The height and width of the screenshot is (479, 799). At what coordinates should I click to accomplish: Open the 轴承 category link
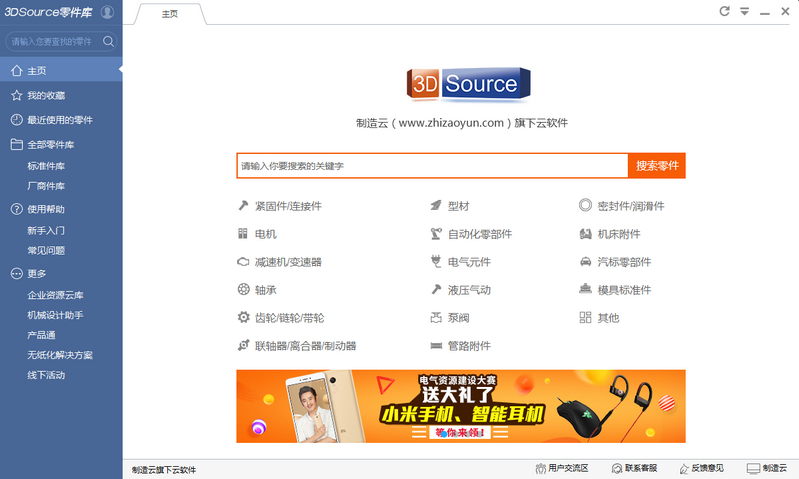click(x=265, y=290)
